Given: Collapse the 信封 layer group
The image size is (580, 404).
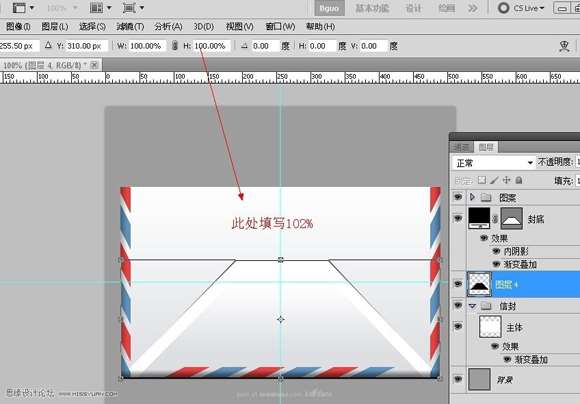Looking at the screenshot, I should click(472, 306).
